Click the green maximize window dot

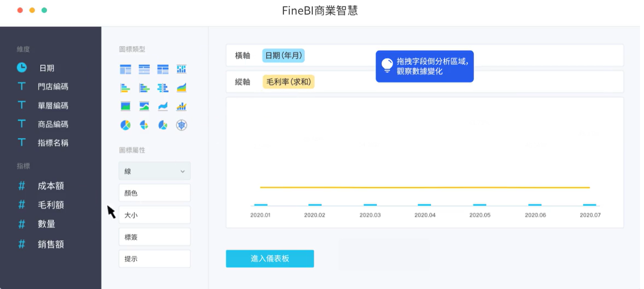coord(44,10)
